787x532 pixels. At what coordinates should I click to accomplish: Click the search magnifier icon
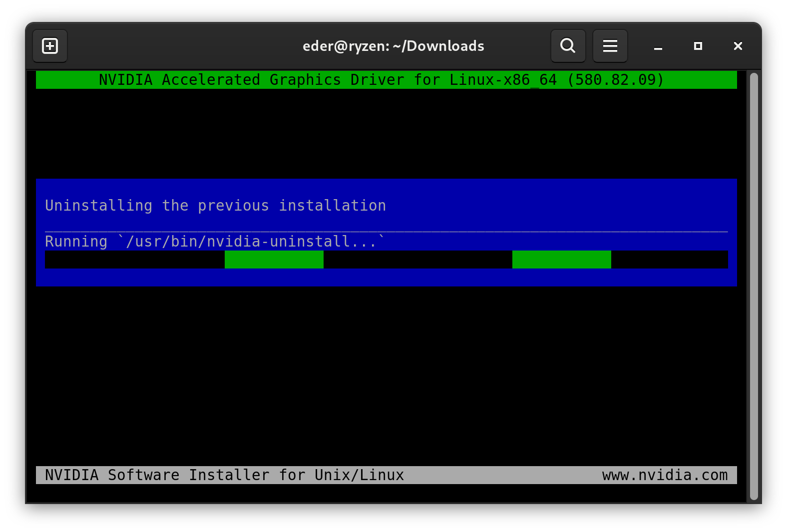coord(568,46)
